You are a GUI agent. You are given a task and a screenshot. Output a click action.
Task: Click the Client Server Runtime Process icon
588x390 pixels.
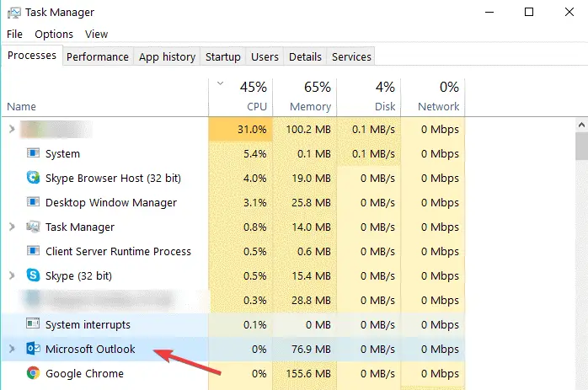pyautogui.click(x=33, y=251)
